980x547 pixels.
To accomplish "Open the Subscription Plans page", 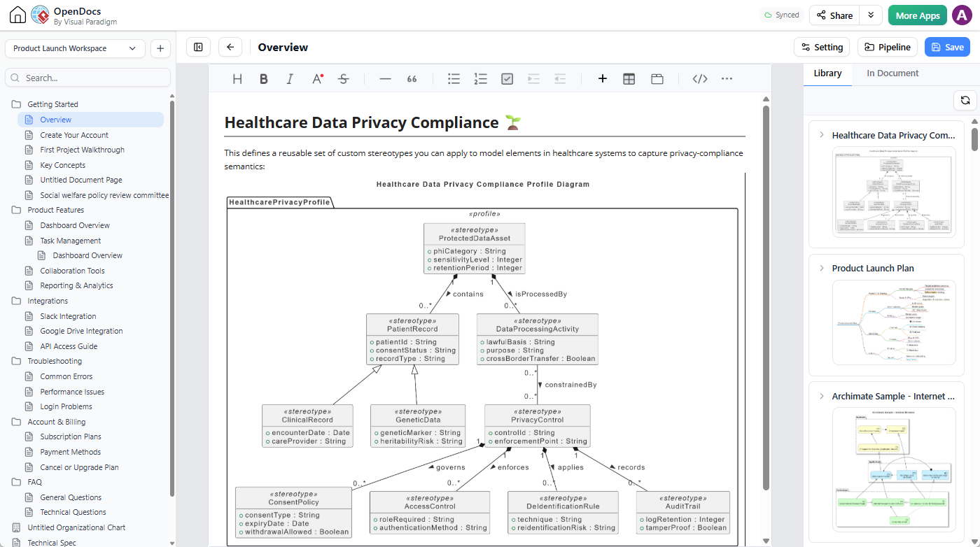I will tap(71, 436).
